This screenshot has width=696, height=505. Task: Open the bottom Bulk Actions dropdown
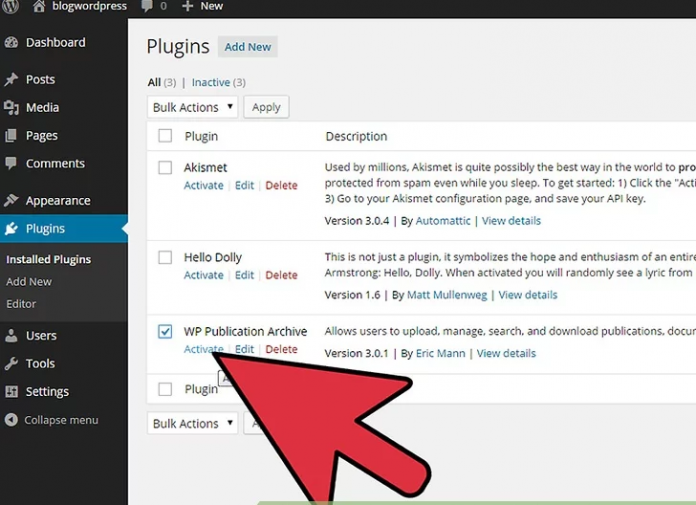[193, 424]
